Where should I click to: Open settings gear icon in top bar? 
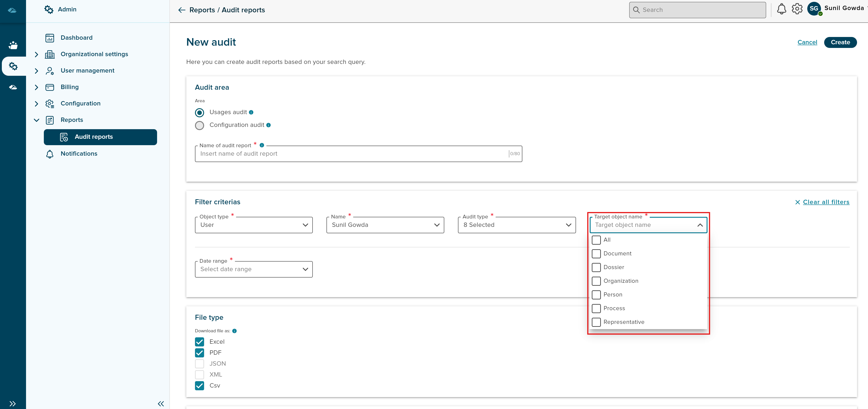coord(797,9)
